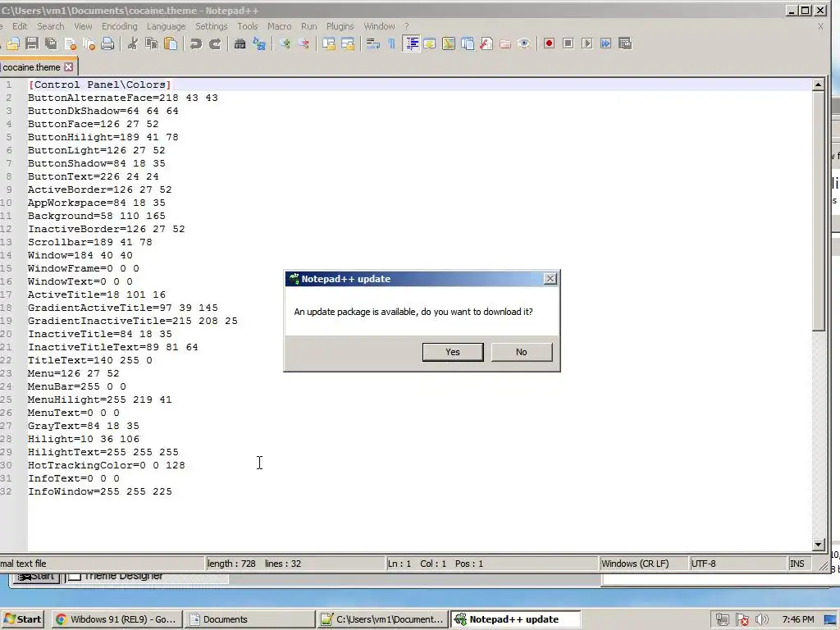Cut the selection with the scissors icon
This screenshot has width=840, height=630.
pos(132,44)
